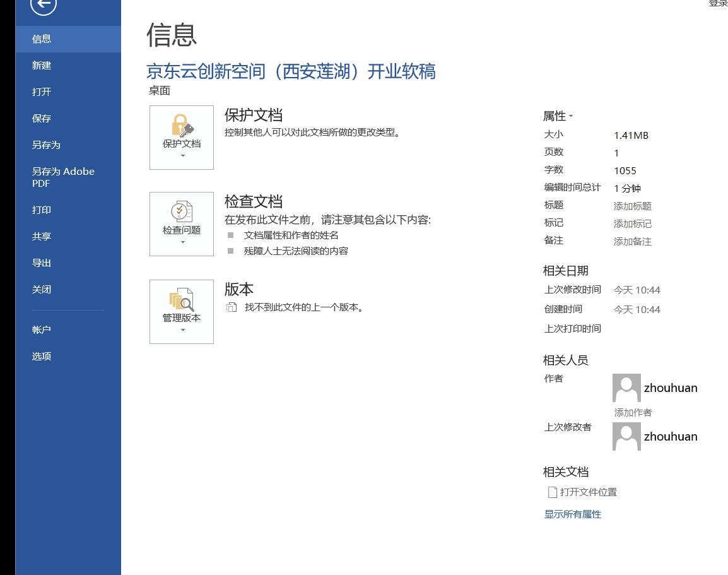Expand the arrow under 管理版本 button
The height and width of the screenshot is (575, 728).
pos(182,329)
